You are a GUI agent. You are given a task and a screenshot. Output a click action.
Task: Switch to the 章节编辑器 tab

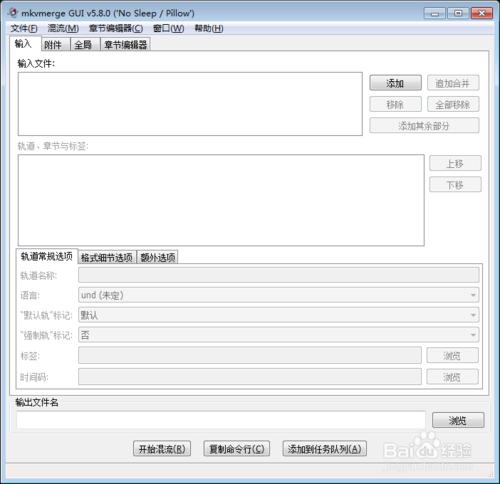tap(125, 45)
